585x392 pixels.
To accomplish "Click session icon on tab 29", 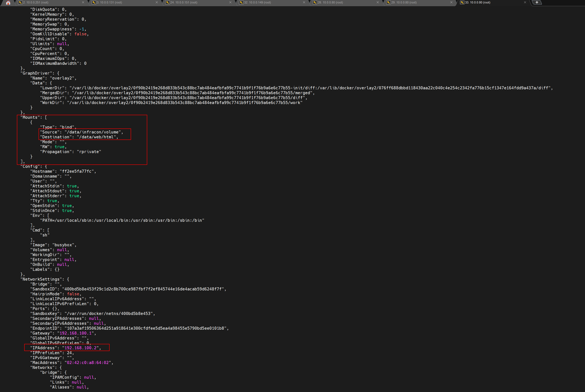I will point(388,2).
